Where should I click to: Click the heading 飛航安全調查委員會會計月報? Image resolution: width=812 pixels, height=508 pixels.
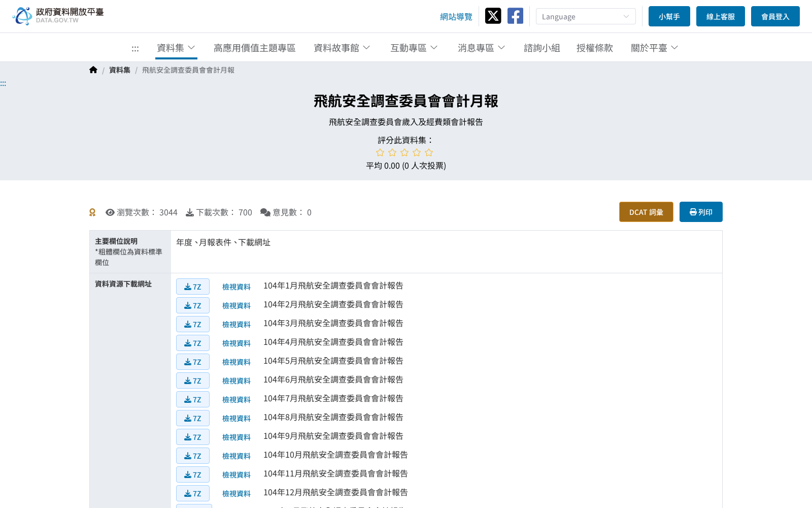tap(406, 101)
